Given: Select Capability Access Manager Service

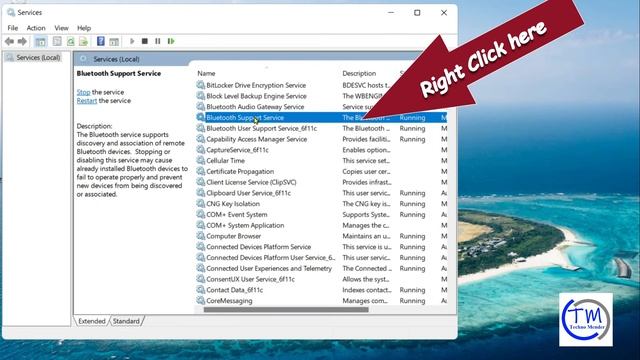Looking at the screenshot, I should [x=257, y=139].
